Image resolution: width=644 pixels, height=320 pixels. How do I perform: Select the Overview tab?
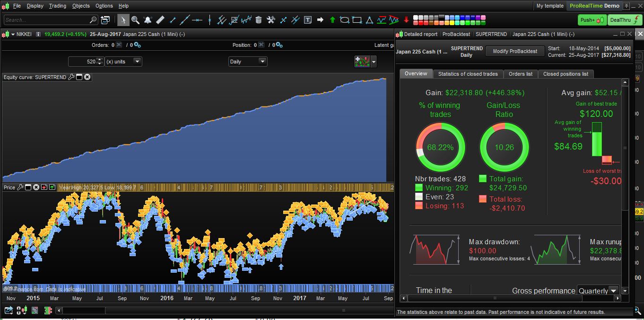pyautogui.click(x=416, y=73)
